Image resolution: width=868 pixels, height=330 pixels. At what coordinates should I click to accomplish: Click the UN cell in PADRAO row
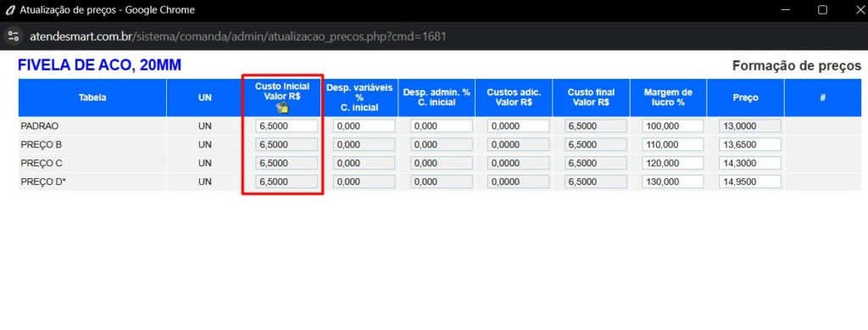(x=205, y=126)
